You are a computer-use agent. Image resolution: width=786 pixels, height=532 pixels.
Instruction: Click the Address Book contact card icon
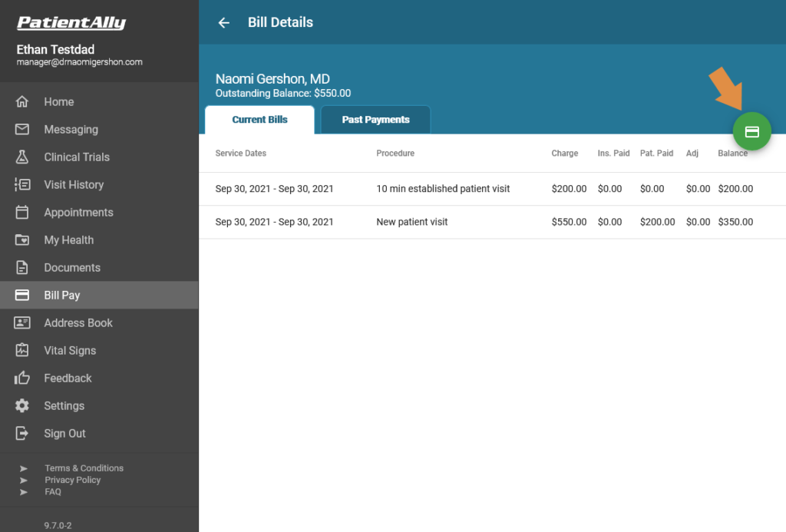pyautogui.click(x=22, y=322)
